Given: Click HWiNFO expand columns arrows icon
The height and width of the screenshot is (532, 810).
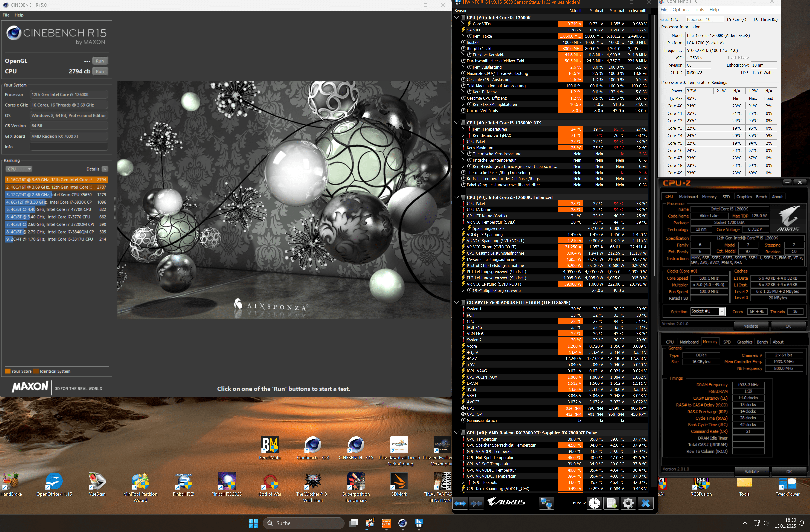Looking at the screenshot, I should pos(460,503).
